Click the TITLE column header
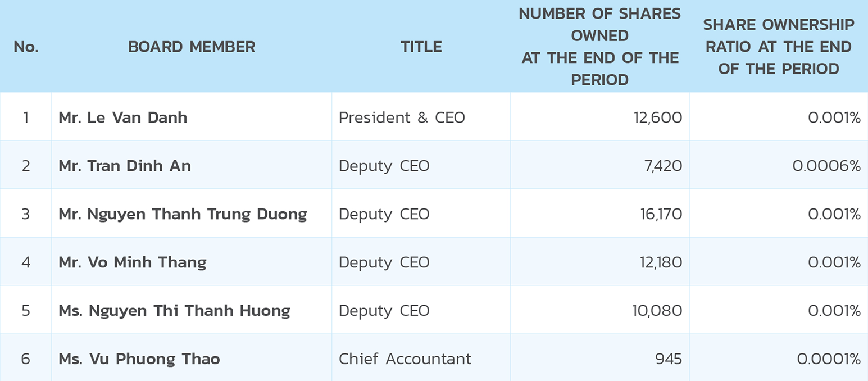Image resolution: width=868 pixels, height=381 pixels. [421, 47]
